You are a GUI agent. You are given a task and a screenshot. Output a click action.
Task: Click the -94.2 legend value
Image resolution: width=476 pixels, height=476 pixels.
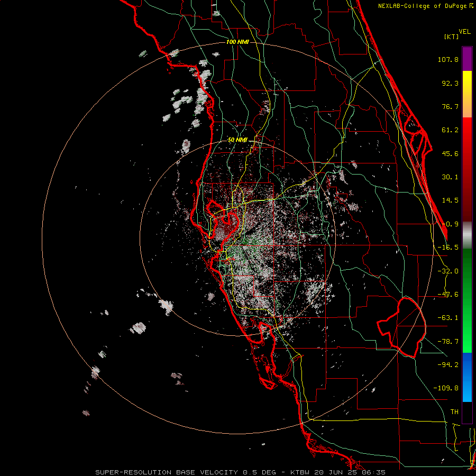point(448,364)
